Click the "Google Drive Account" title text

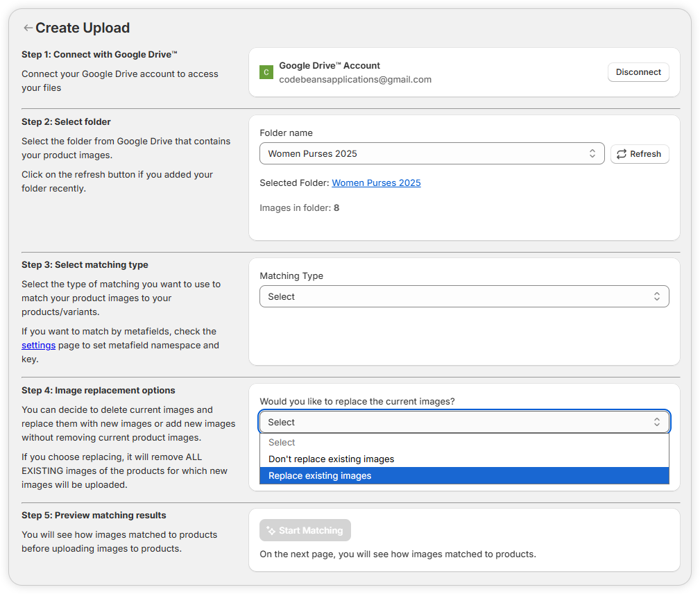[x=330, y=66]
